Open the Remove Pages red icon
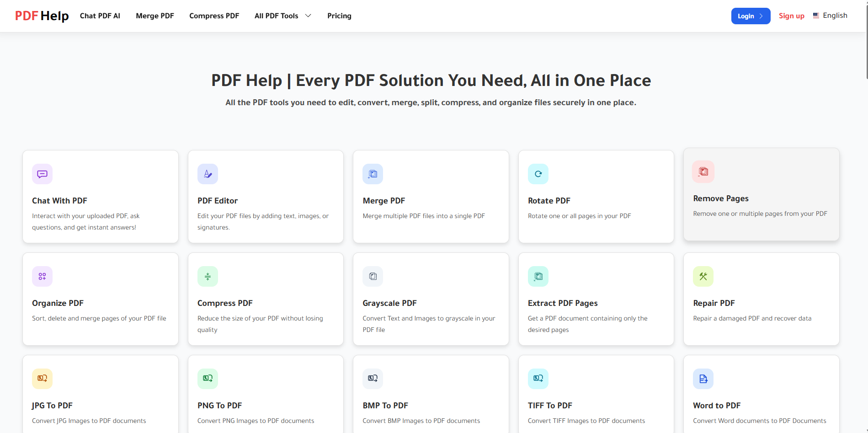The width and height of the screenshot is (868, 433). (x=703, y=172)
